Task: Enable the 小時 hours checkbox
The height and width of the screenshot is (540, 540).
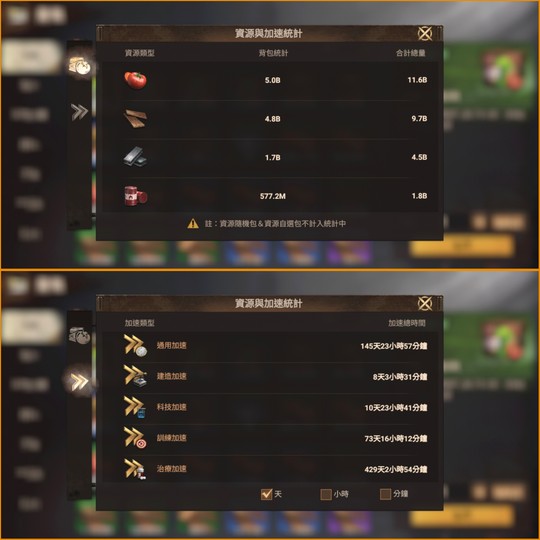Action: coord(326,494)
